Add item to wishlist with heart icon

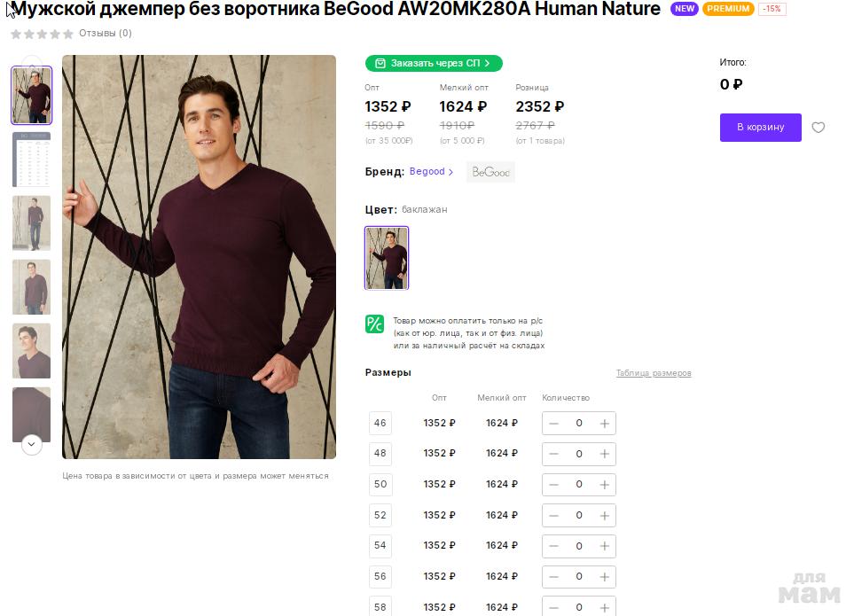click(x=818, y=128)
